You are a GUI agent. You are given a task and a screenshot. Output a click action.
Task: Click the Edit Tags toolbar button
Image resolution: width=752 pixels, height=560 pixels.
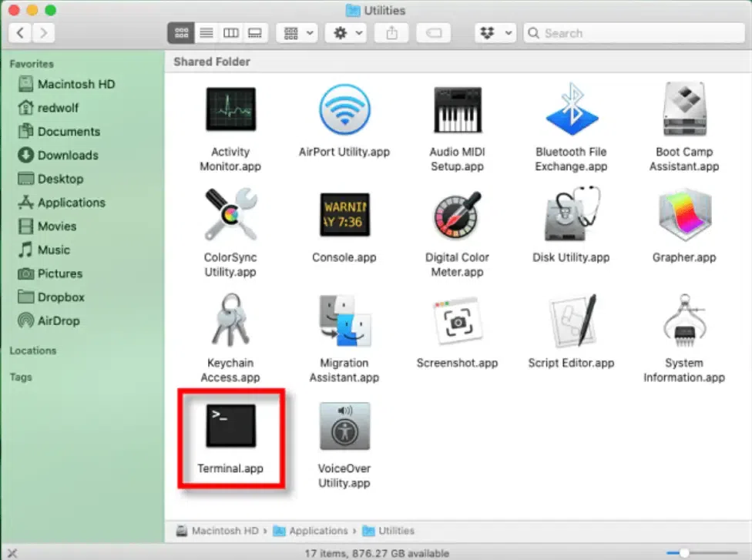[x=434, y=33]
